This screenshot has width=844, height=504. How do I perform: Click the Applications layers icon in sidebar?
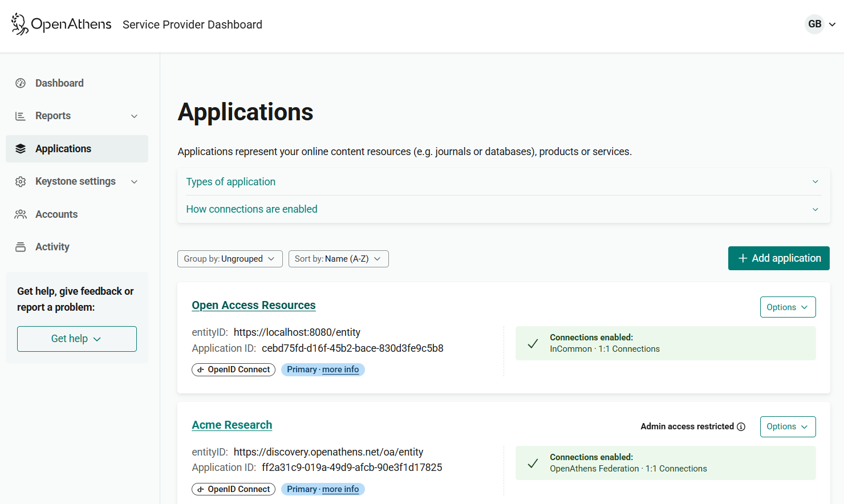point(21,149)
